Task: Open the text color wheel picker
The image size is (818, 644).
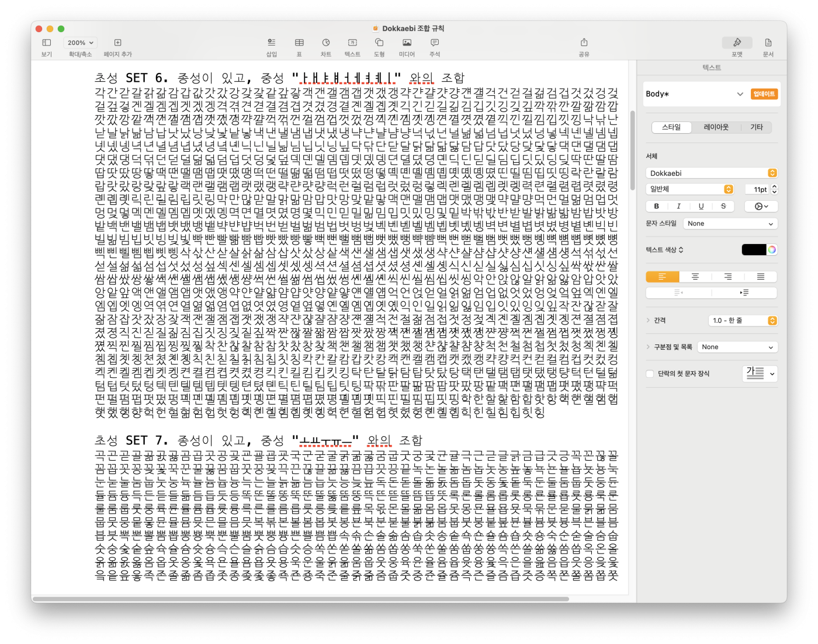Action: pyautogui.click(x=772, y=250)
